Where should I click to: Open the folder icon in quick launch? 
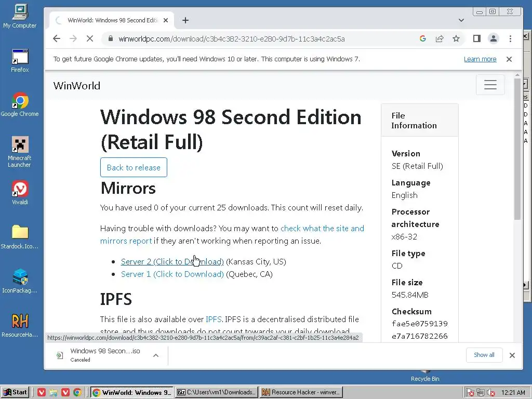coord(54,393)
